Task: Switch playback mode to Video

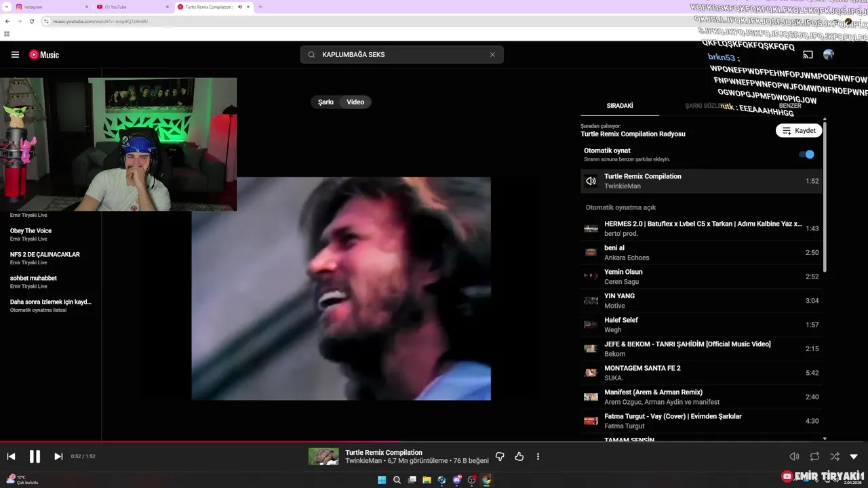Action: pyautogui.click(x=355, y=102)
